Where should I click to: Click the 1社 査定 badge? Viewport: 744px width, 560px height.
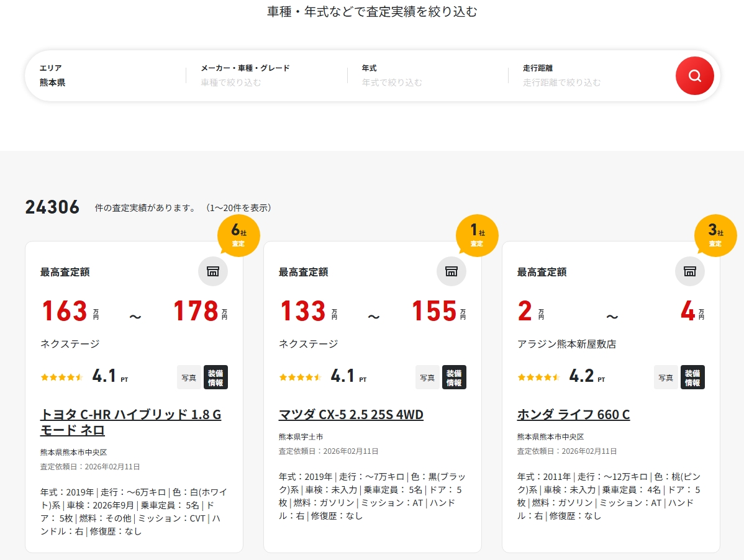477,235
